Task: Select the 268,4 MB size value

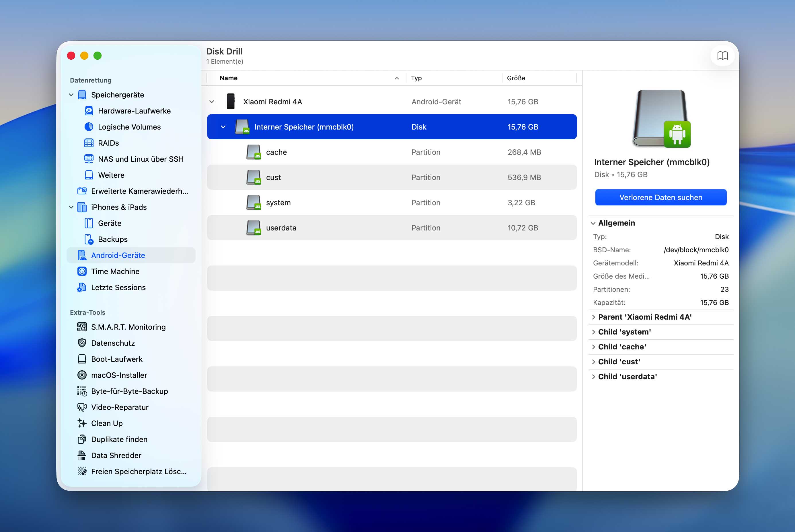Action: 524,152
